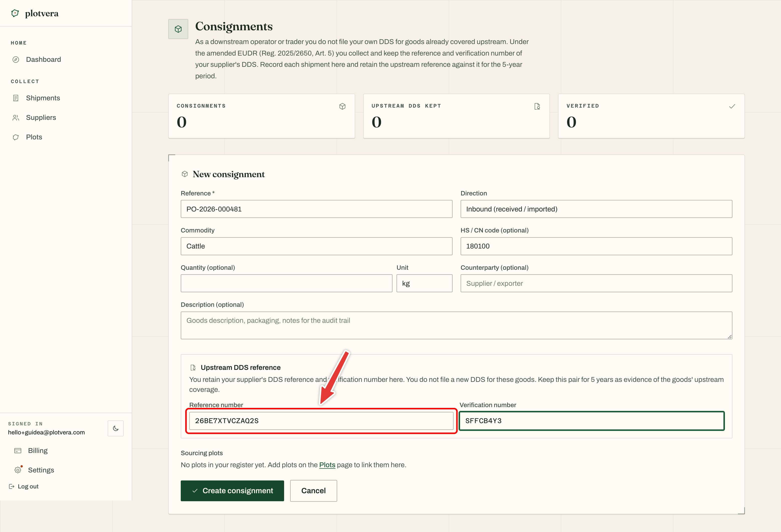781x532 pixels.
Task: Click the plotvera brand name
Action: tap(42, 14)
